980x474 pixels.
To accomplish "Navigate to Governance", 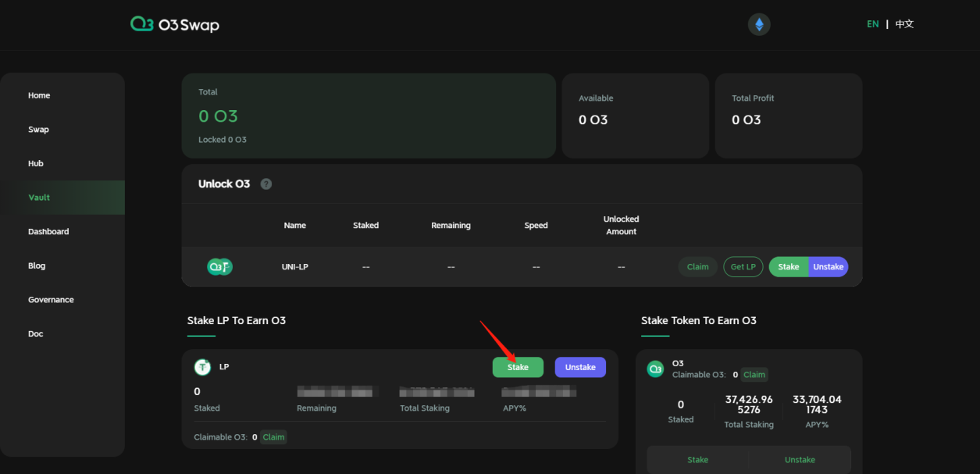I will point(51,300).
